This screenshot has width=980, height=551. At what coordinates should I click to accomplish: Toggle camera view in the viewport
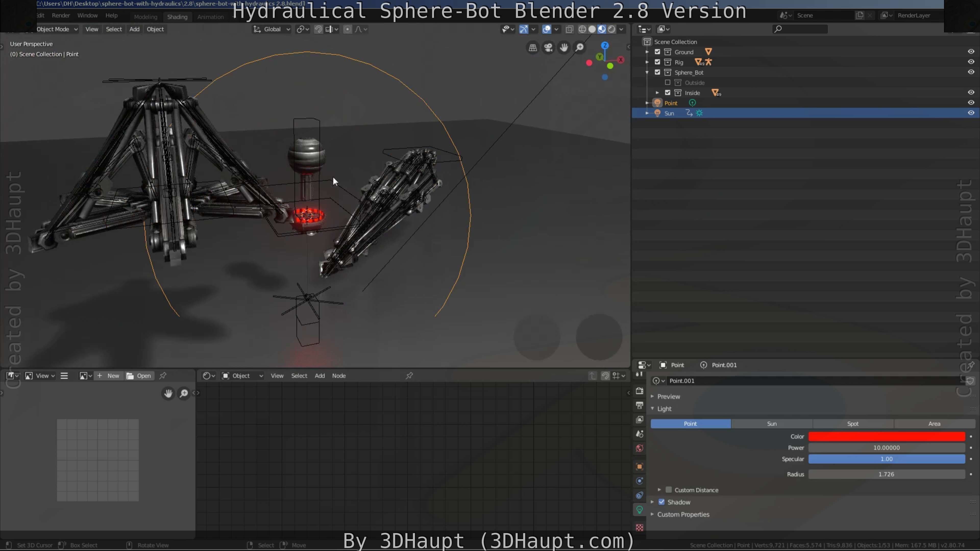pos(548,47)
